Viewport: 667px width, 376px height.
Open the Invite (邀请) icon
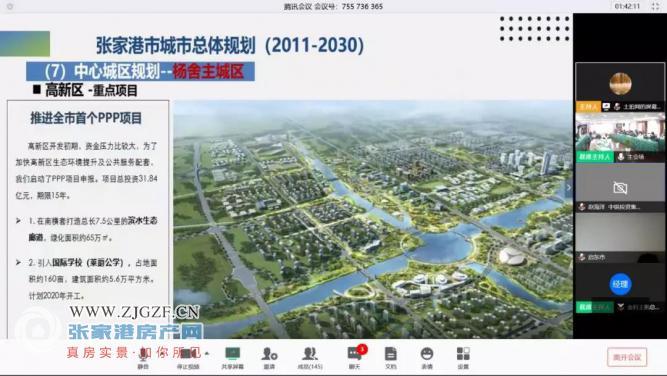coord(269,354)
